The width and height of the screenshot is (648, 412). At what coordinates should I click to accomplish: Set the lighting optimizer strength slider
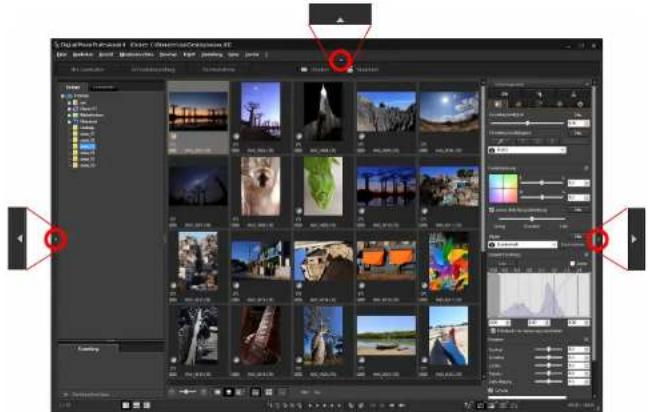(x=531, y=219)
